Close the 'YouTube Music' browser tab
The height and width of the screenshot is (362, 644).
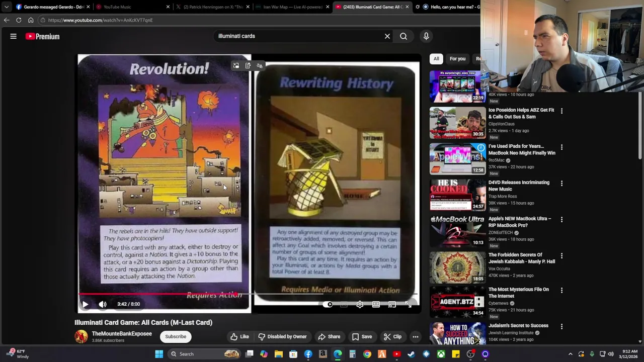click(168, 7)
